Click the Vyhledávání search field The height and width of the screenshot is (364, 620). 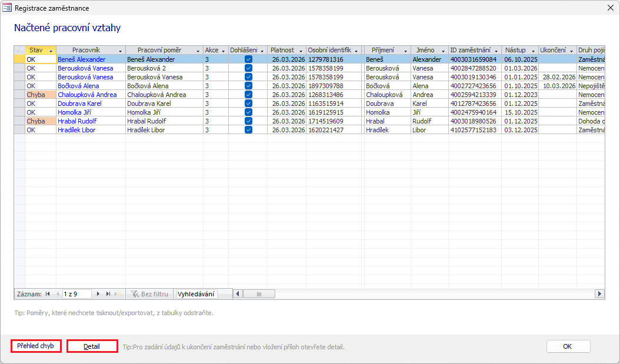point(196,293)
